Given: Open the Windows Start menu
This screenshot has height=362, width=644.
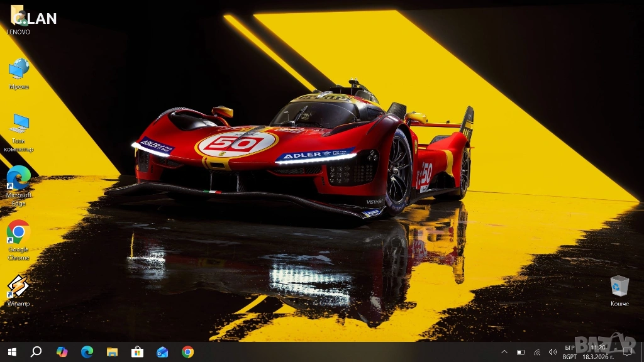Looking at the screenshot, I should point(12,352).
